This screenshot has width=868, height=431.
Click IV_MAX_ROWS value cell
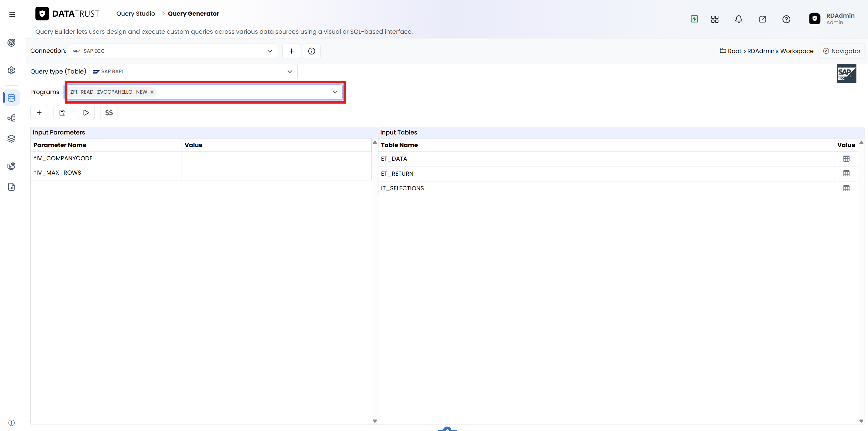point(276,173)
